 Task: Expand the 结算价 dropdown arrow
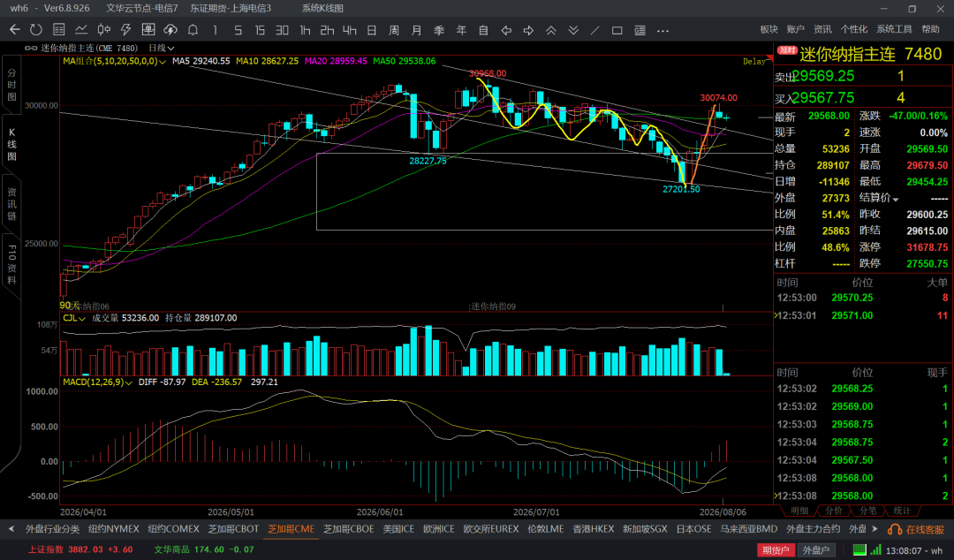896,199
